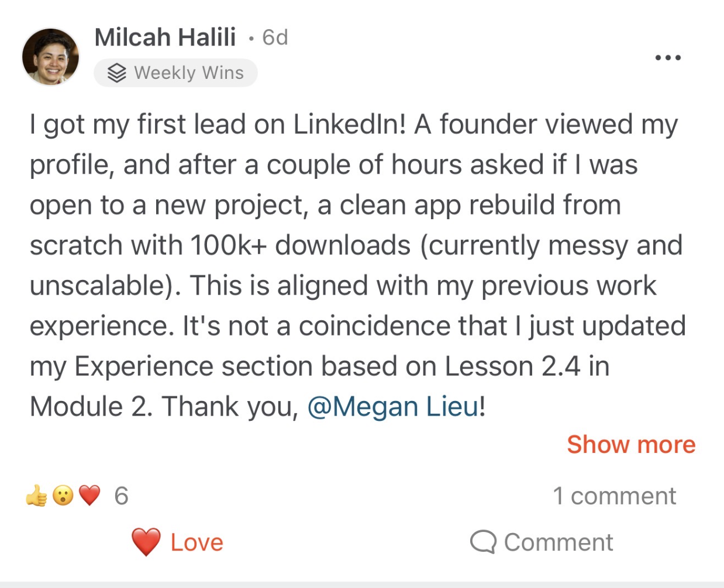Click the Love button label
The image size is (724, 588).
196,542
